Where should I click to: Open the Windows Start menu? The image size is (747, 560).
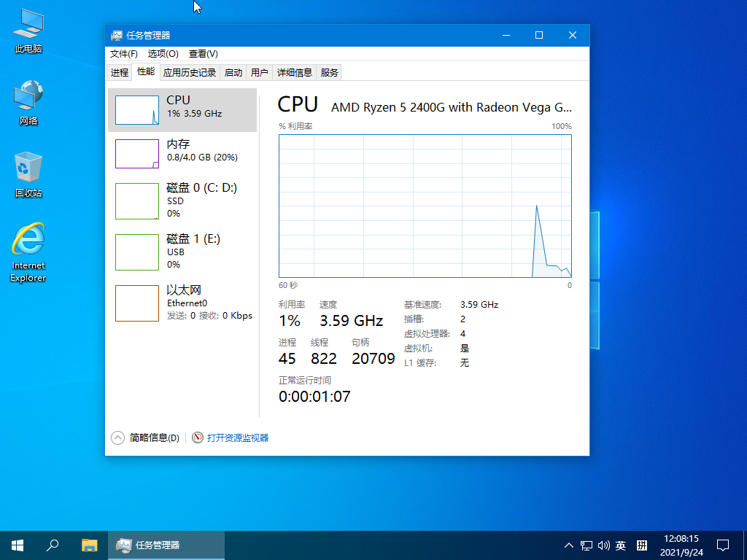[x=18, y=545]
